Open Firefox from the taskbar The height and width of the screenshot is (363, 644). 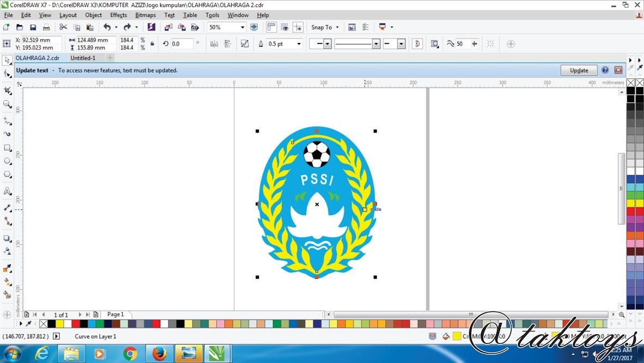(160, 354)
